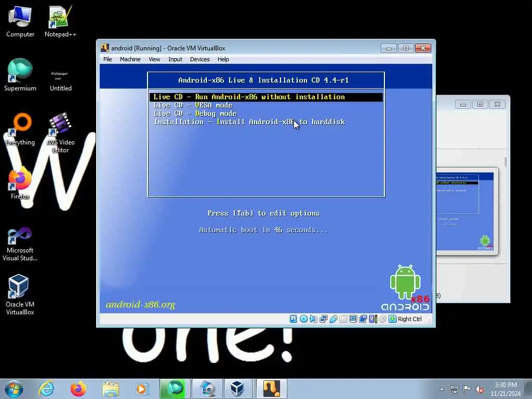Close the android Running VM window

[423, 48]
